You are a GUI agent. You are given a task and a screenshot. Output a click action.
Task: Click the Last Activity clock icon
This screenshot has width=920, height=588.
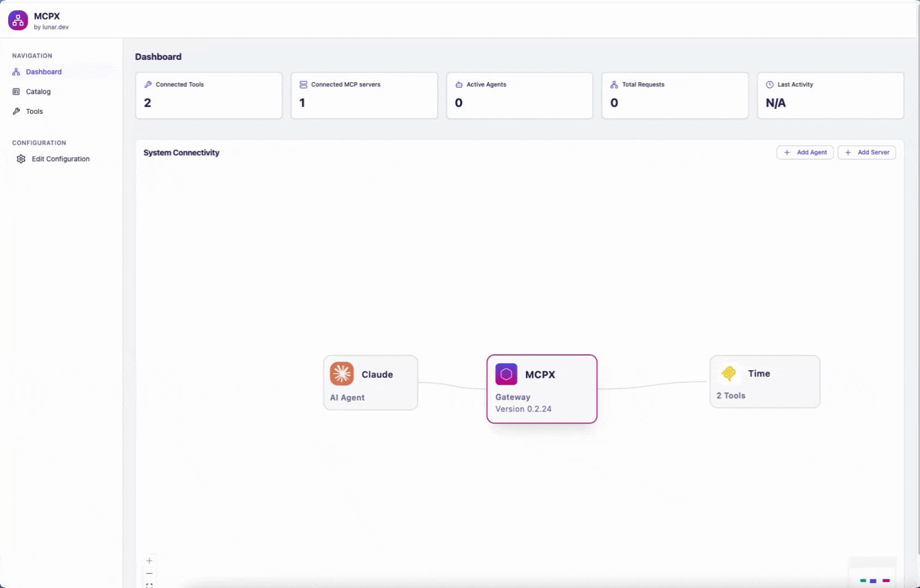770,84
